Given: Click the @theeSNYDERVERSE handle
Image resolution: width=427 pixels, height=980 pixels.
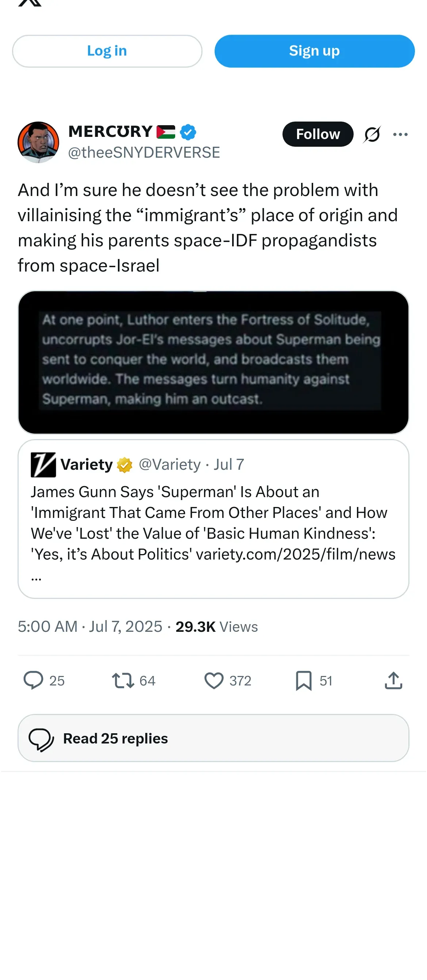Looking at the screenshot, I should [144, 153].
